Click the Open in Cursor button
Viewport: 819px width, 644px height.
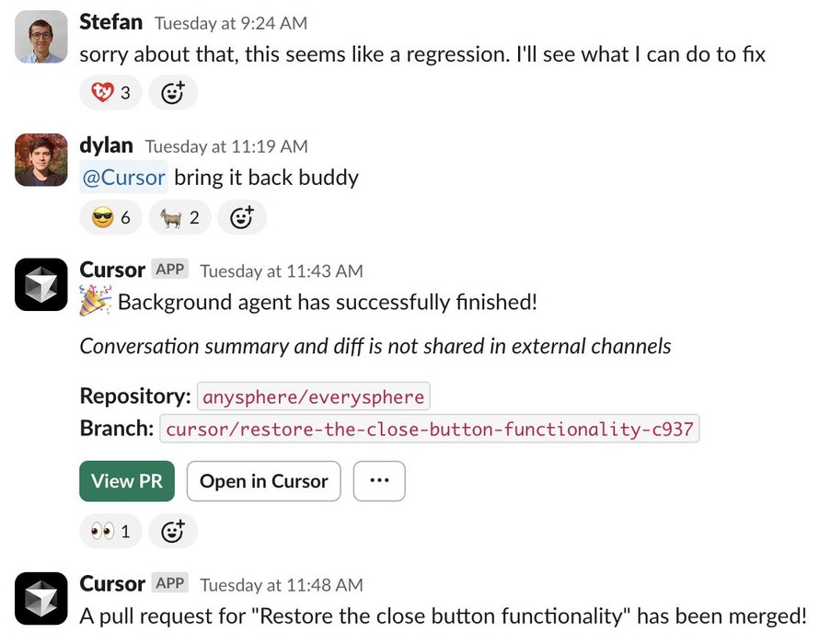pyautogui.click(x=264, y=481)
